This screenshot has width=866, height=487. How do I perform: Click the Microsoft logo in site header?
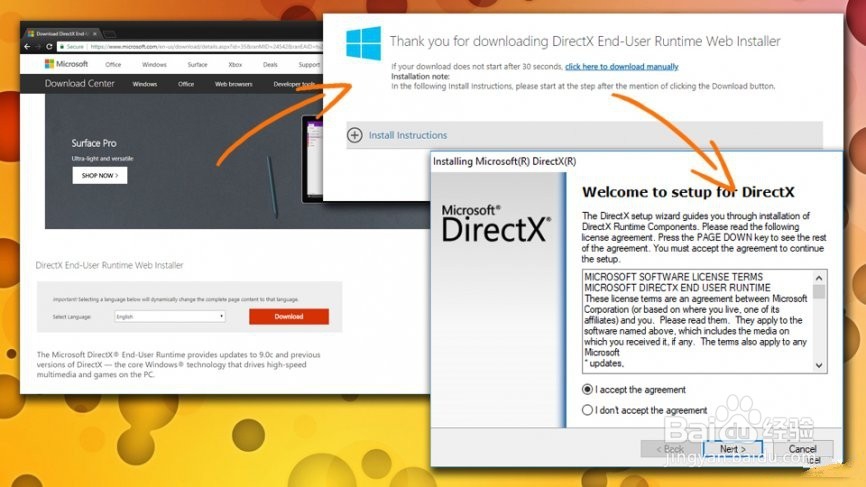tap(66, 64)
